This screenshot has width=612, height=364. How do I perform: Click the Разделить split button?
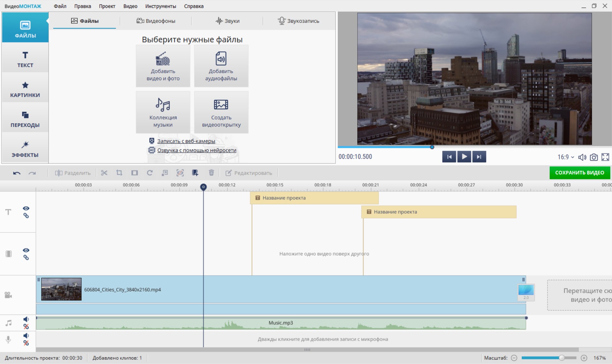pyautogui.click(x=73, y=173)
